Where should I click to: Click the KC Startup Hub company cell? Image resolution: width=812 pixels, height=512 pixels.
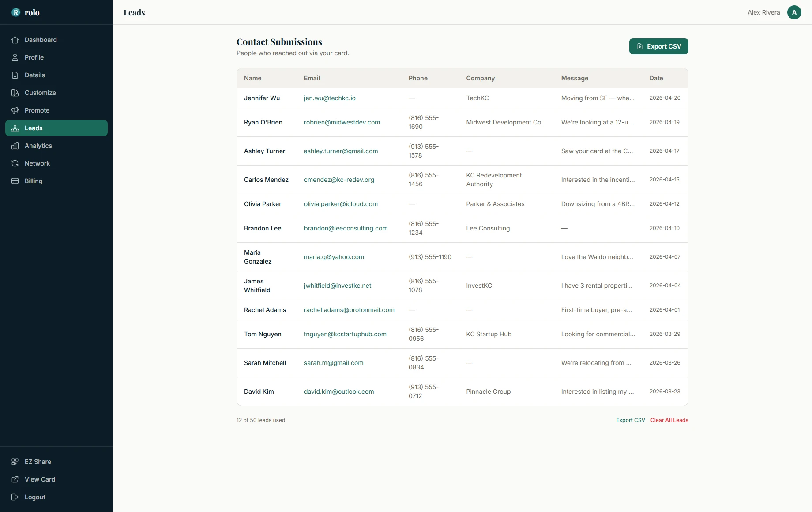[x=489, y=334]
